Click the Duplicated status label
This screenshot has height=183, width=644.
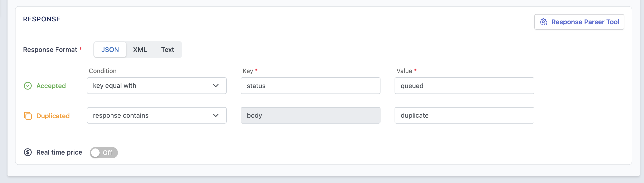(x=53, y=116)
